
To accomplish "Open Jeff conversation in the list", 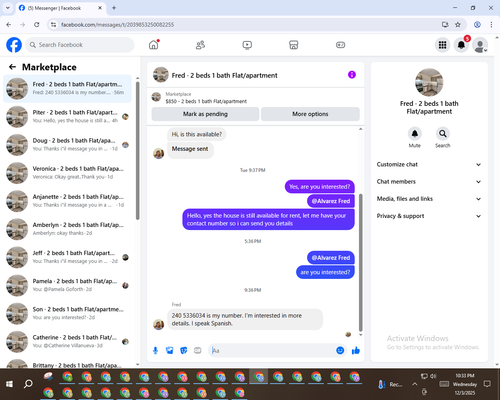I will (67, 257).
